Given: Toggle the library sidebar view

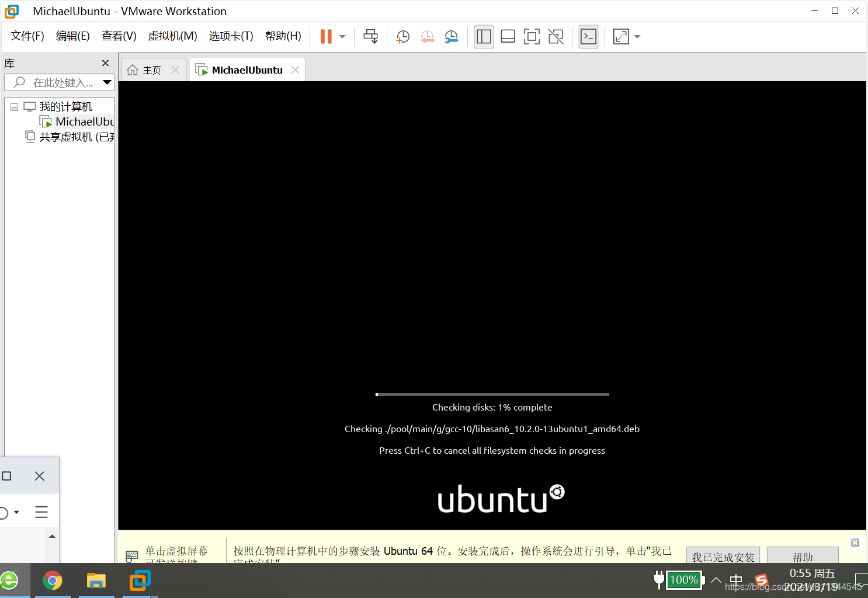Looking at the screenshot, I should click(484, 37).
